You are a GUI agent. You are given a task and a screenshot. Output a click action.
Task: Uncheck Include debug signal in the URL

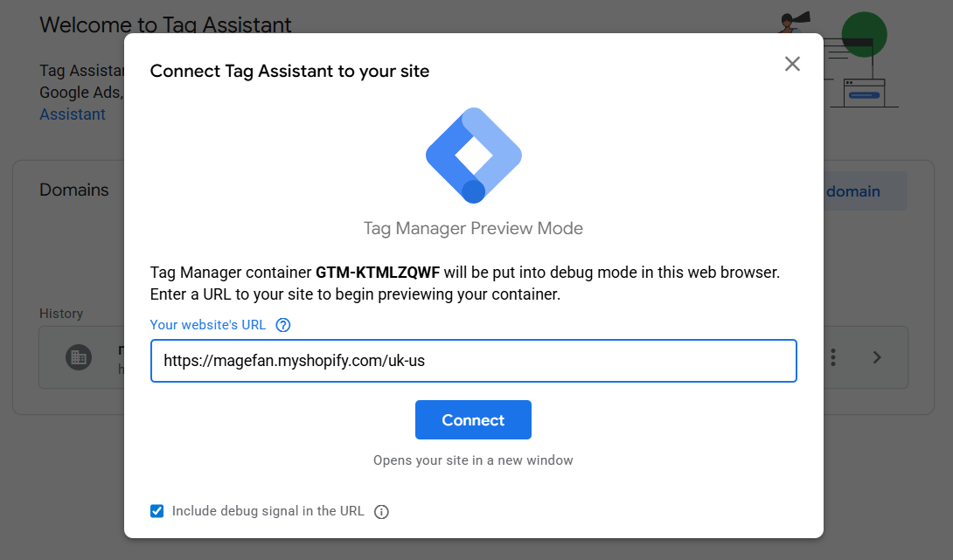[x=157, y=511]
